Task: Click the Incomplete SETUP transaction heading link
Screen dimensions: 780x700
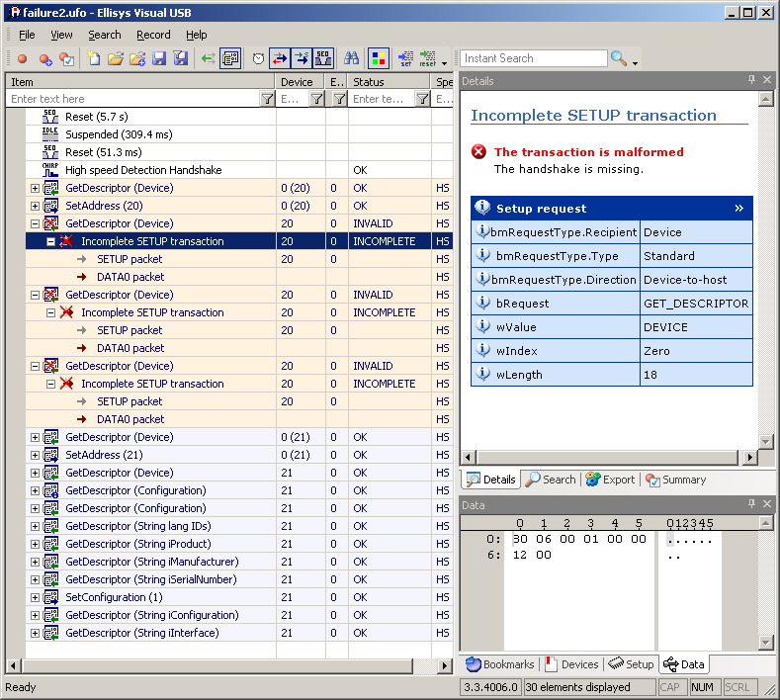Action: click(593, 116)
